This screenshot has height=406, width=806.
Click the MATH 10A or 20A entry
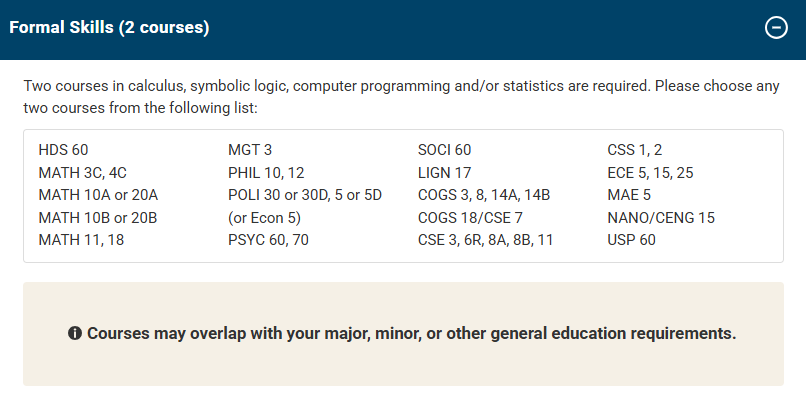point(98,195)
